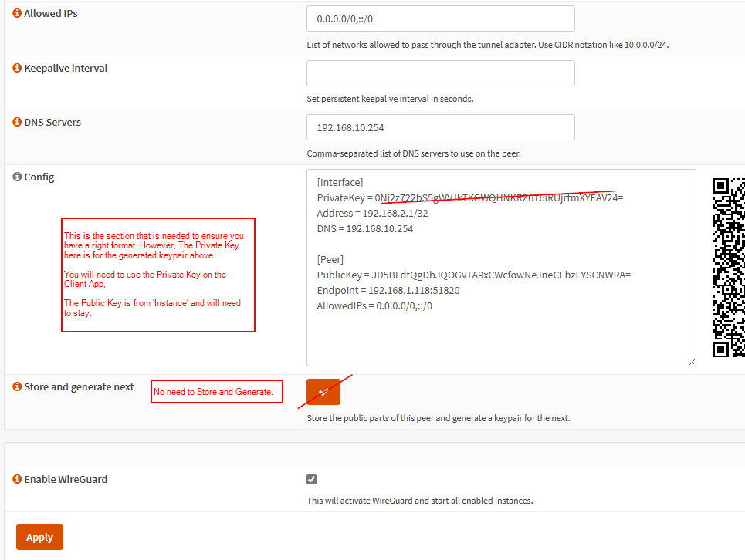Select the DNS Servers input with 192.168.10.254
This screenshot has height=560, width=745.
[x=440, y=127]
